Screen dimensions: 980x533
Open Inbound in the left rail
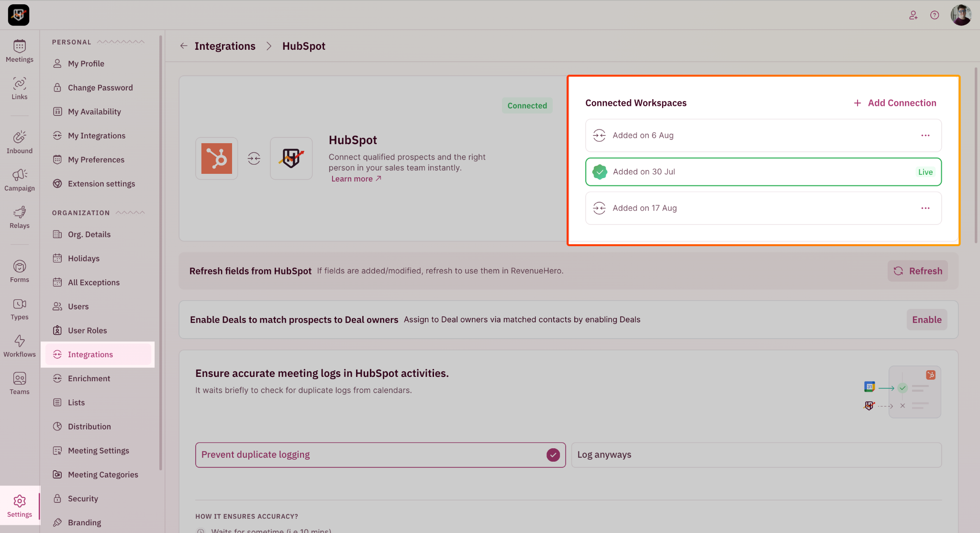tap(20, 142)
